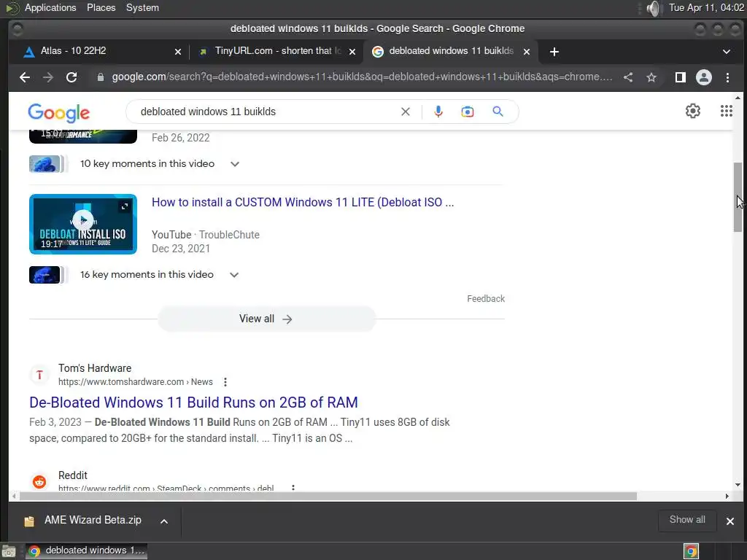This screenshot has height=560, width=747.
Task: Click the Feedback link
Action: pos(485,298)
